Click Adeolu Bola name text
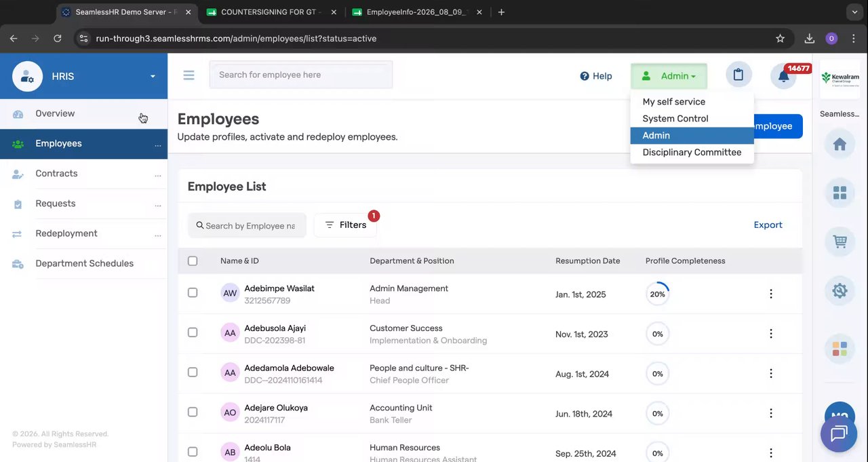868x462 pixels. [x=268, y=448]
